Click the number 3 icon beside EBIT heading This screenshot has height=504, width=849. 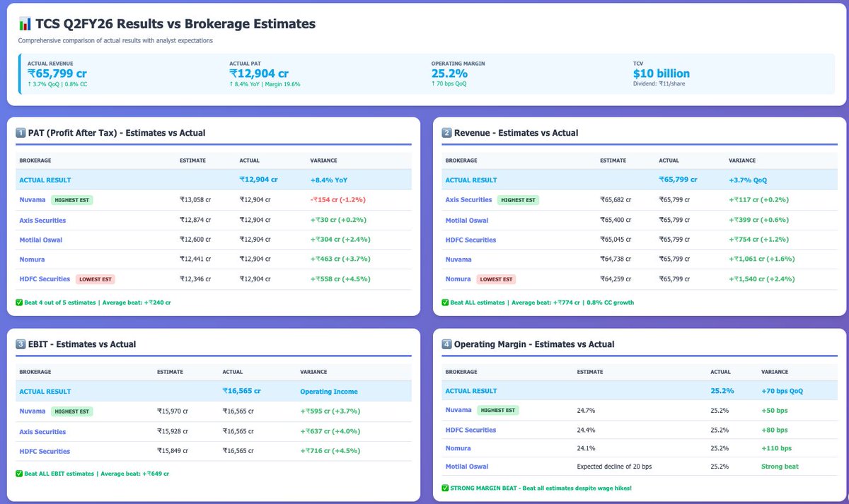21,344
